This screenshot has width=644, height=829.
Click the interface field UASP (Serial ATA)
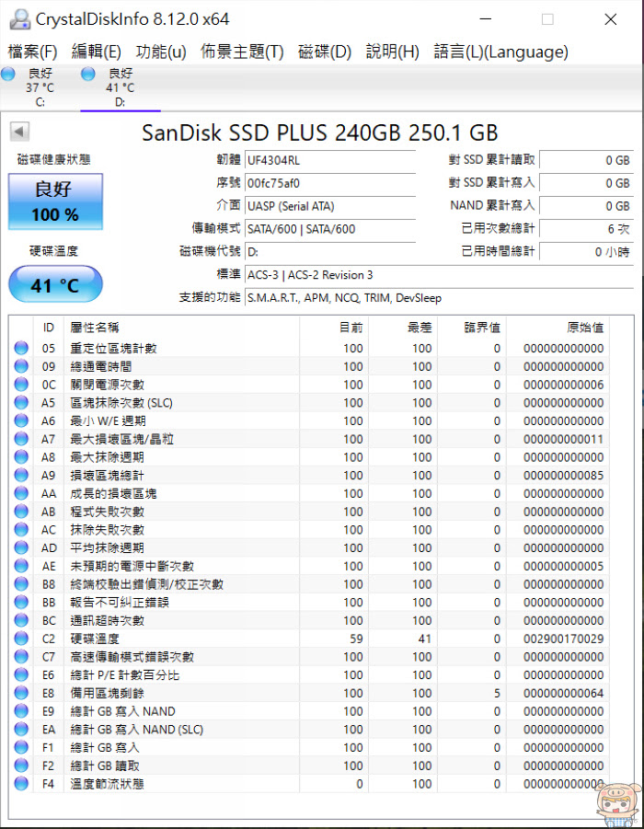click(x=330, y=206)
